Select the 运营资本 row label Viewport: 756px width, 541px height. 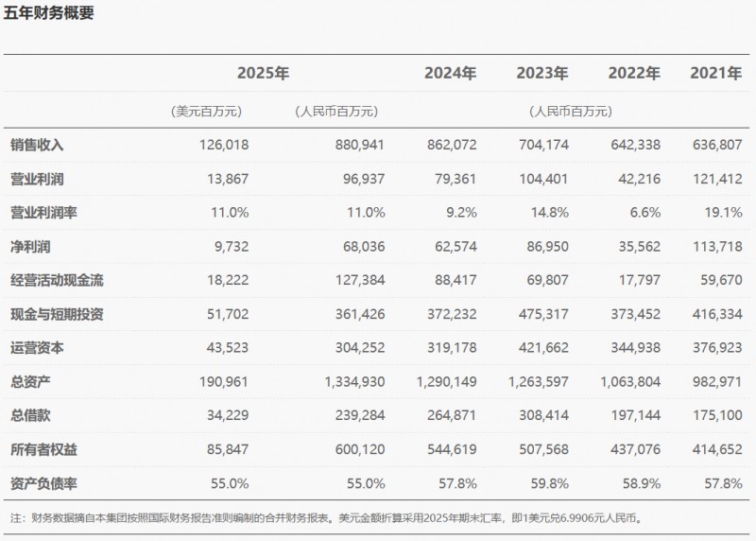(x=37, y=348)
